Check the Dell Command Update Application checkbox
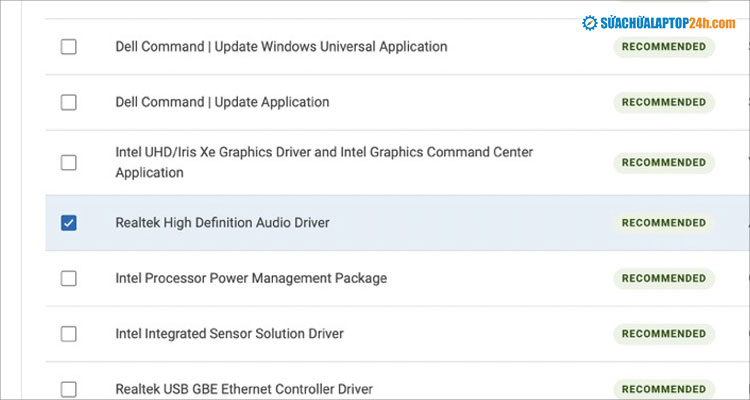The height and width of the screenshot is (400, 750). point(68,102)
